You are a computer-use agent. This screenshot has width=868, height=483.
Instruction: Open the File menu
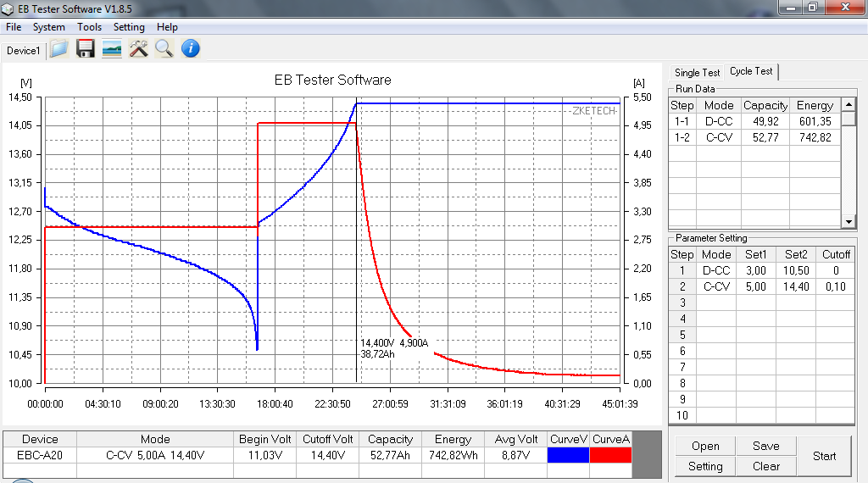click(14, 27)
